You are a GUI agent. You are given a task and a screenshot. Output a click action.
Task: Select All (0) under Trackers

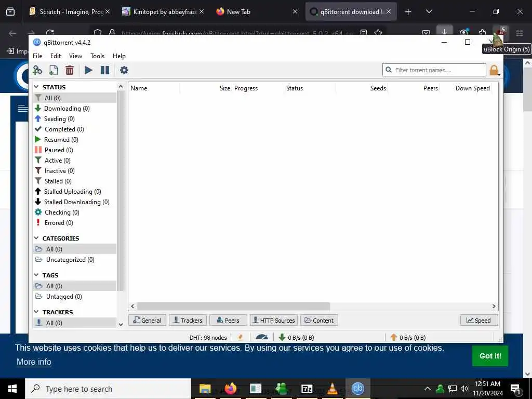pyautogui.click(x=75, y=323)
